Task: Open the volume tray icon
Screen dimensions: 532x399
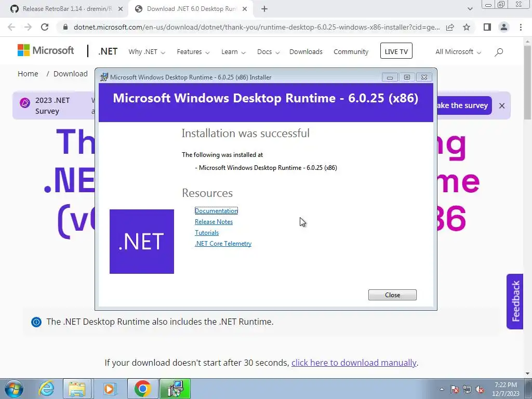Action: tap(480, 389)
